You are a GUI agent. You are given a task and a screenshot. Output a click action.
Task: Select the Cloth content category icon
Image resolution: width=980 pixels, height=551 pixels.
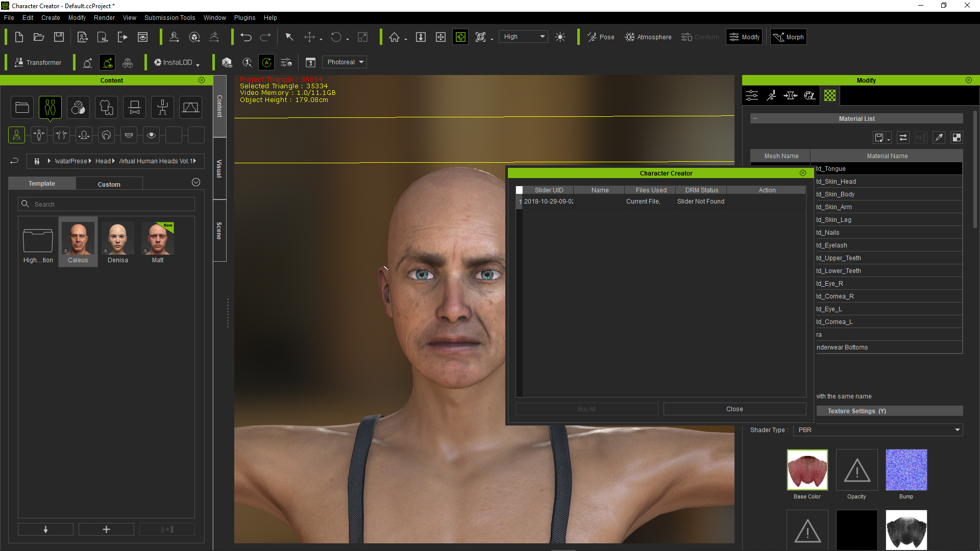[x=106, y=108]
